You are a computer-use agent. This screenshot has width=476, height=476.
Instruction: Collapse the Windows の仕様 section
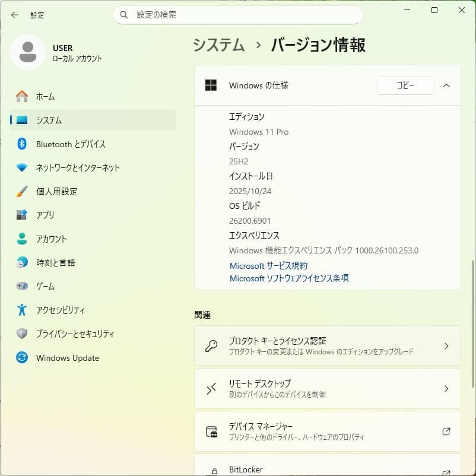point(446,85)
